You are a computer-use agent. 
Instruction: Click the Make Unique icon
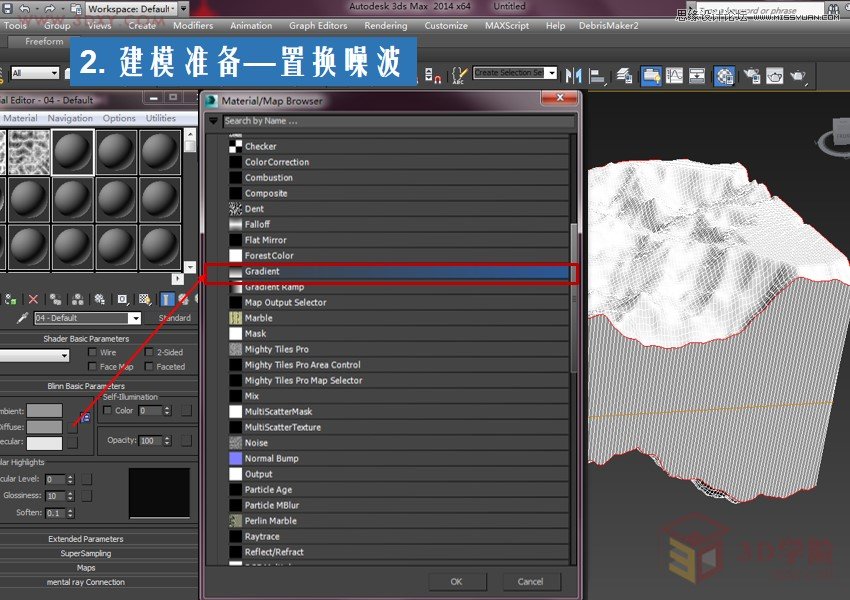pos(78,299)
